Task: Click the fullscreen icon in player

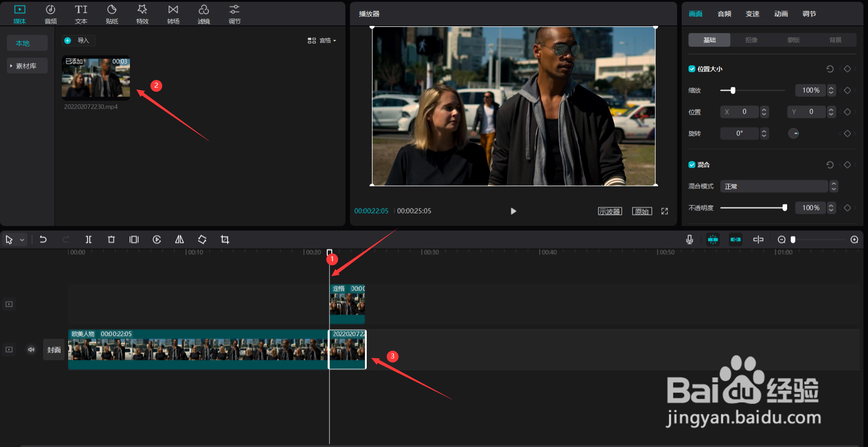Action: (x=664, y=211)
